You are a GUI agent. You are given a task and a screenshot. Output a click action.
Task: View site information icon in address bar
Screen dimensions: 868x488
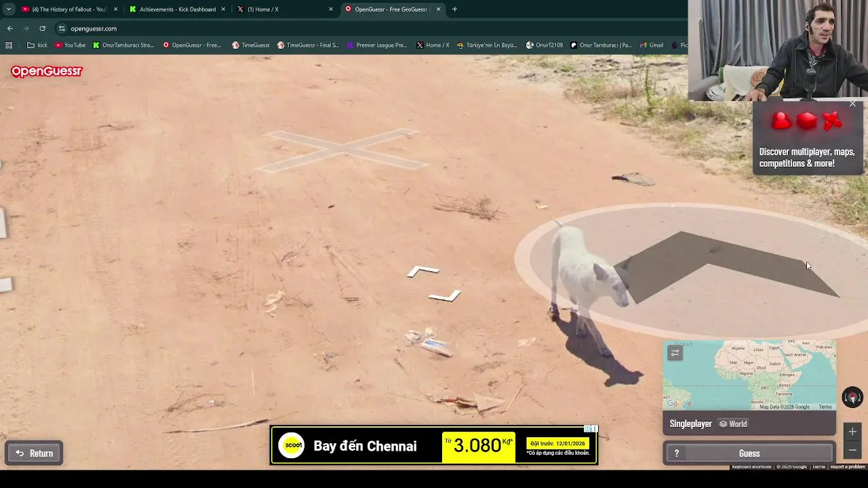coord(62,28)
